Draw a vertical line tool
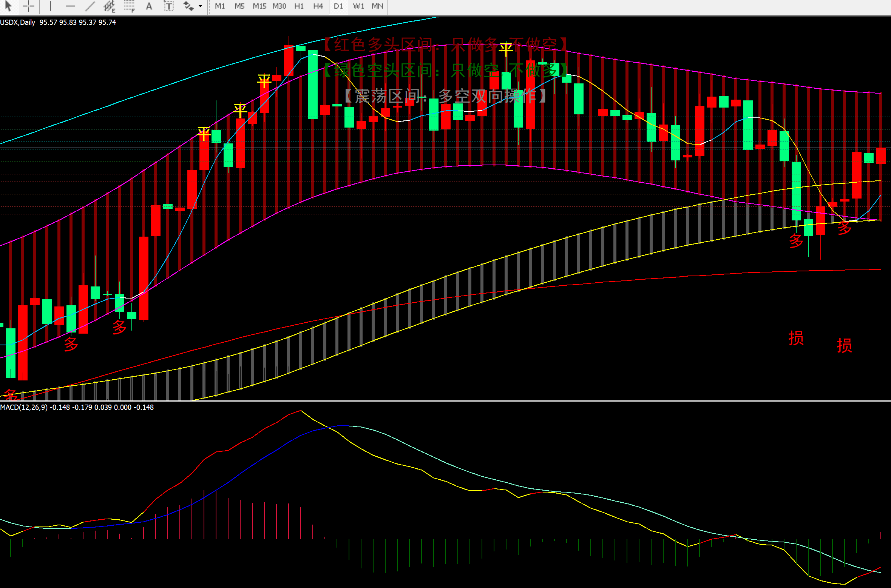891x588 pixels. 50,6
